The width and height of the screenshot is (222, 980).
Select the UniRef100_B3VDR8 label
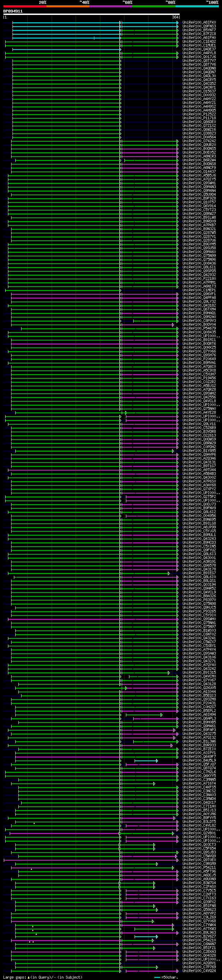tap(199, 431)
